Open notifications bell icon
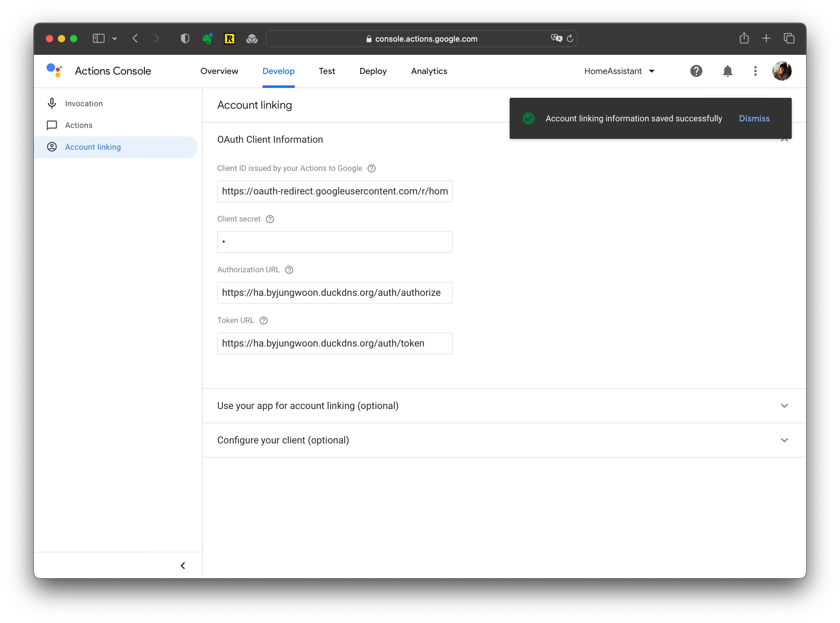Viewport: 840px width, 623px height. point(727,71)
